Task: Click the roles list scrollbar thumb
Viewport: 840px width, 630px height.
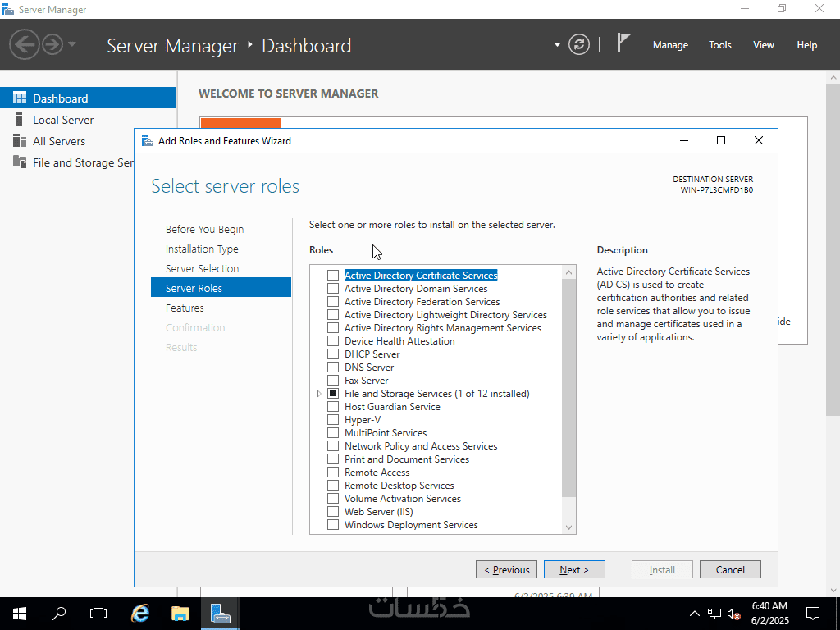Action: pyautogui.click(x=569, y=387)
